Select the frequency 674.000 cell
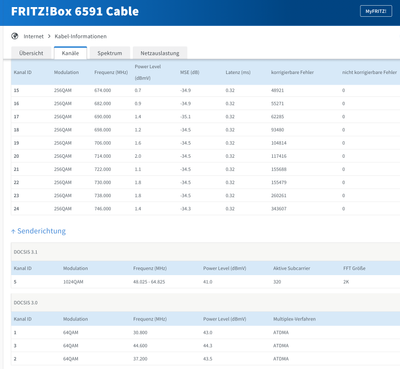 pyautogui.click(x=103, y=90)
